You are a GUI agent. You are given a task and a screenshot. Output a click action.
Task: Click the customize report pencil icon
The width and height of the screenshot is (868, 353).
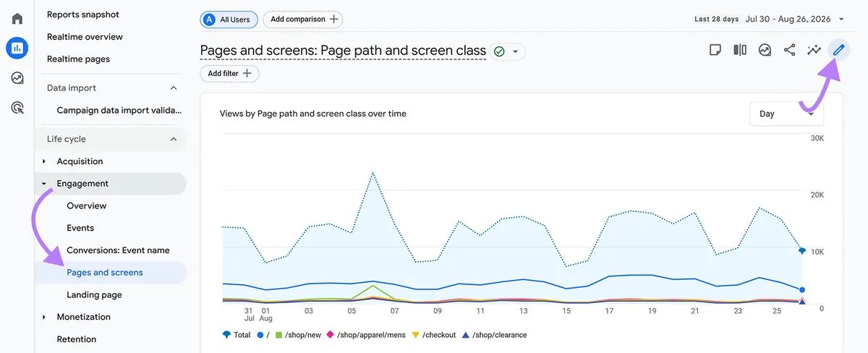tap(838, 50)
